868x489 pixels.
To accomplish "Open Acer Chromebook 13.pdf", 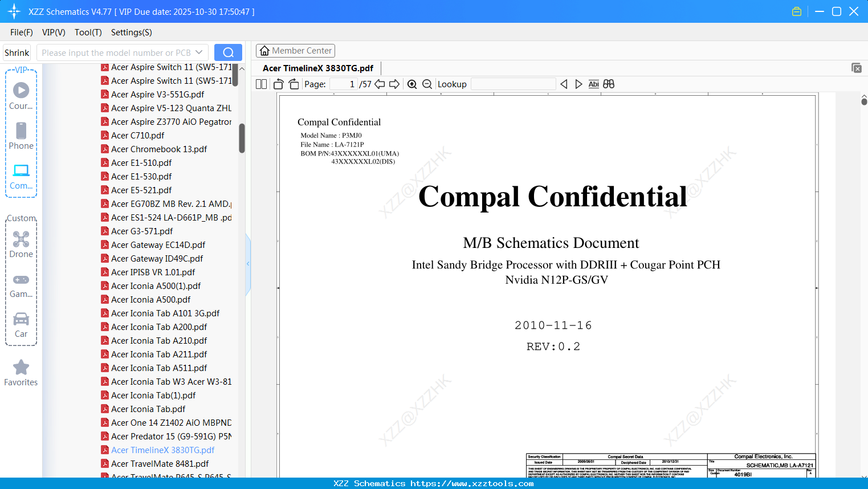I will (159, 149).
